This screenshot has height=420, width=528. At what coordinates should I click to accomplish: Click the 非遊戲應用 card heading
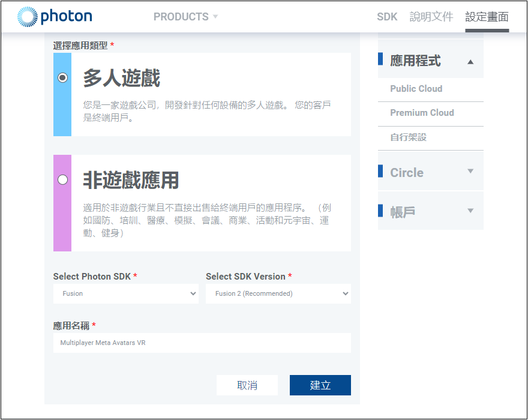(131, 180)
